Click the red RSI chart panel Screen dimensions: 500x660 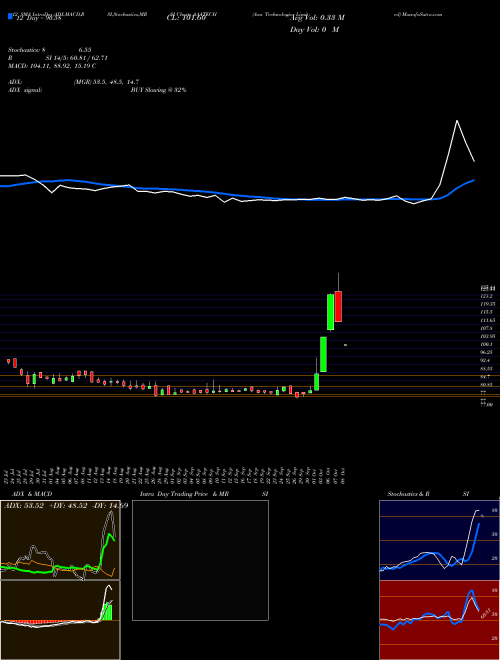coord(439,620)
